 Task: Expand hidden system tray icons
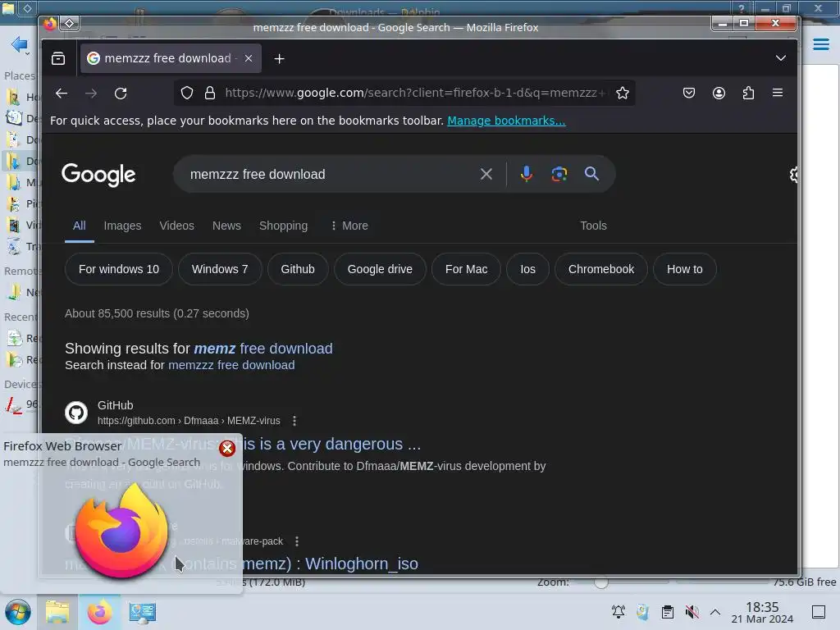point(715,611)
